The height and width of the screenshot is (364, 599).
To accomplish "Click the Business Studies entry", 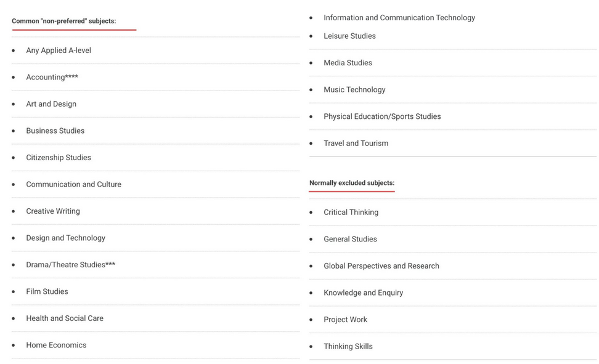I will [55, 131].
